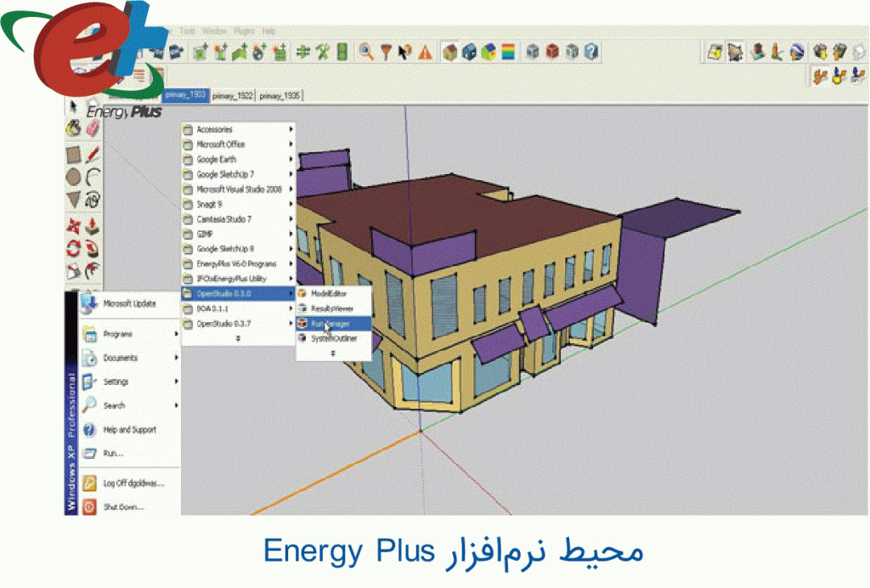This screenshot has width=870, height=588.
Task: Select the red pencil Line tool
Action: 93,154
